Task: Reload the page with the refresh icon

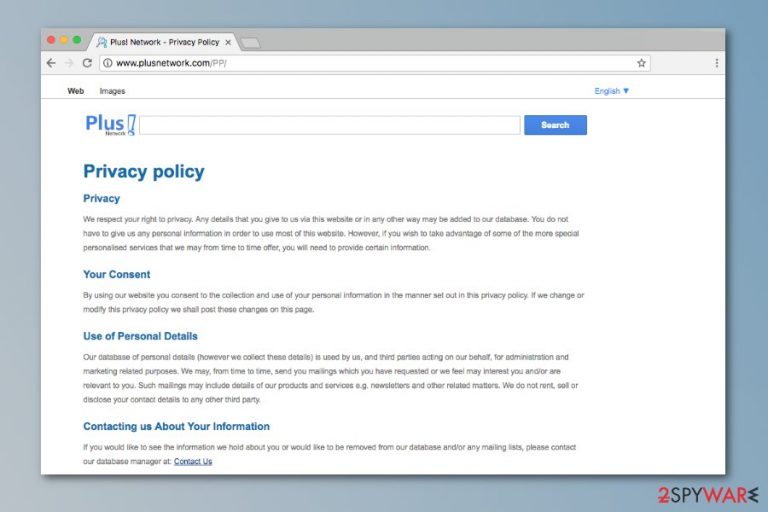Action: tap(87, 63)
